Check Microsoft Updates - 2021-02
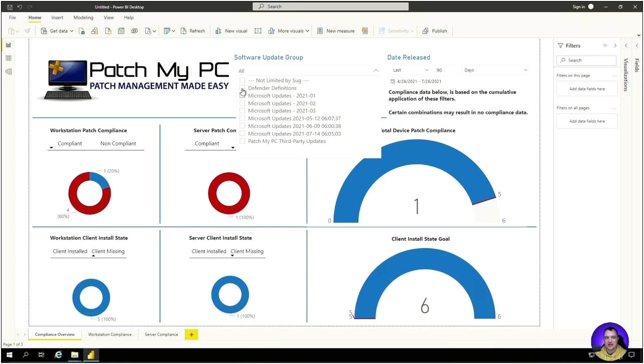Image resolution: width=644 pixels, height=364 pixels. tap(242, 103)
